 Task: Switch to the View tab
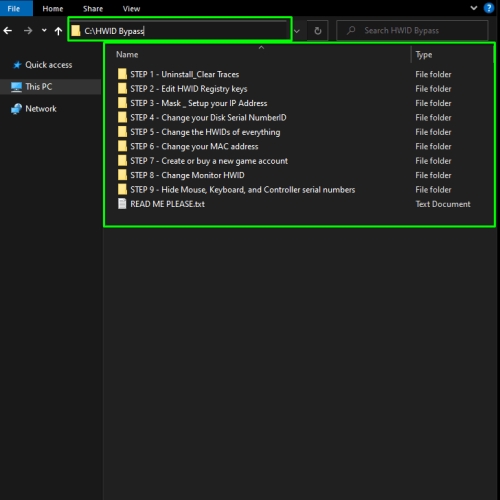131,9
